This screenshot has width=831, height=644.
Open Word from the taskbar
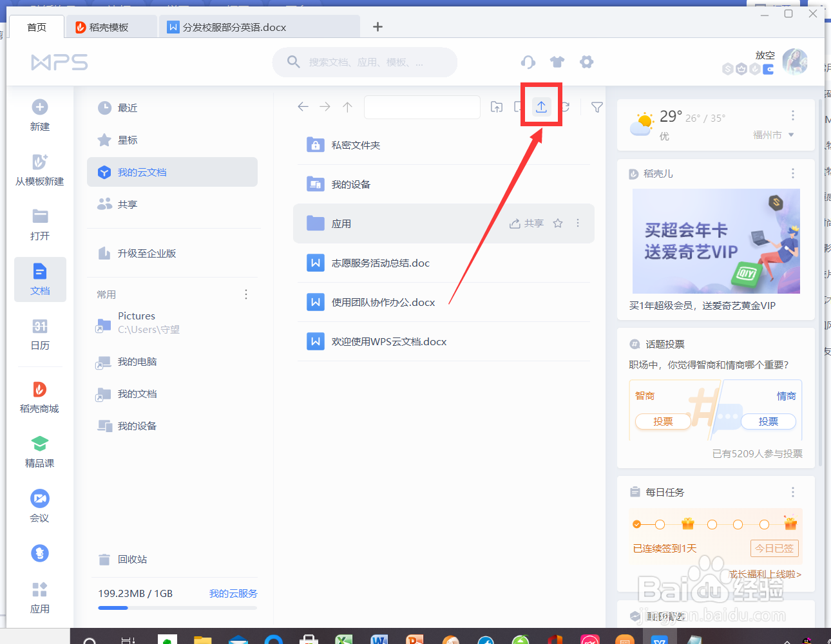[379, 639]
